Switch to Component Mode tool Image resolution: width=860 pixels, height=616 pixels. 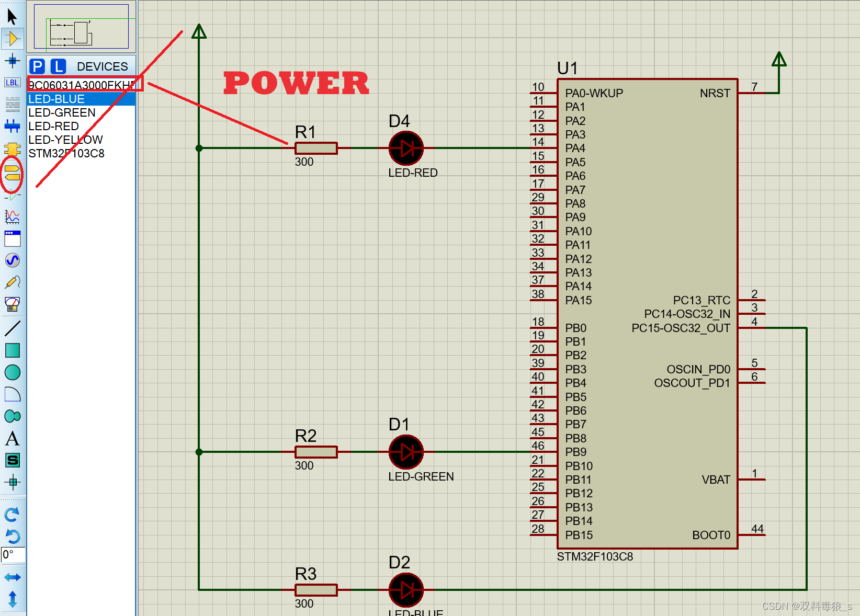pyautogui.click(x=12, y=39)
